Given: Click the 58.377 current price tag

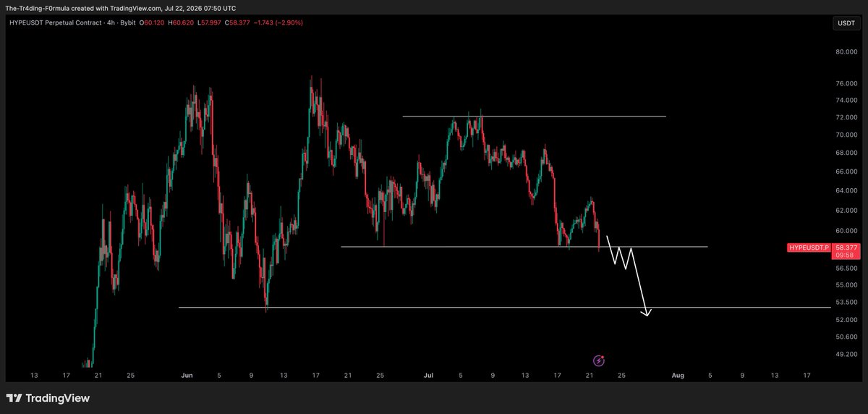Looking at the screenshot, I should [x=845, y=248].
